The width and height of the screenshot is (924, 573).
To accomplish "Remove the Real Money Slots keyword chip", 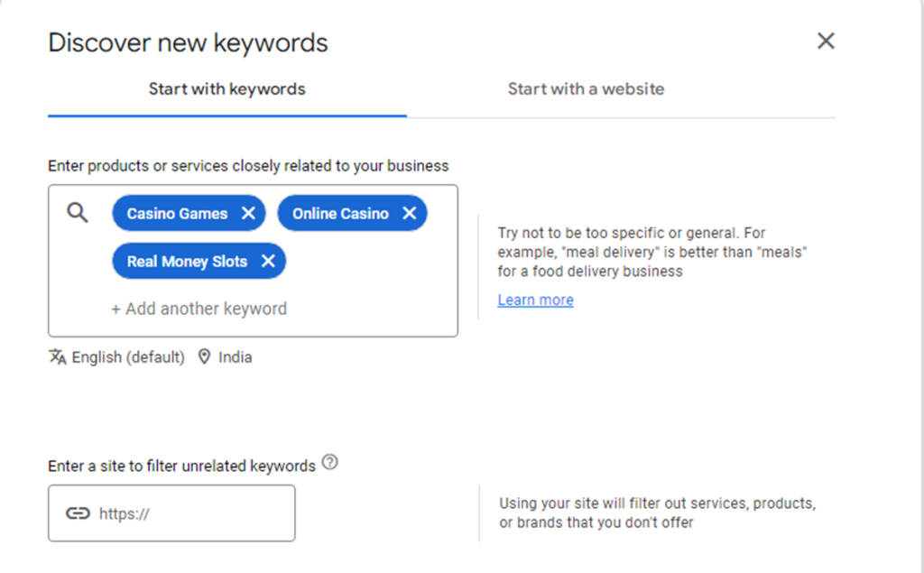I will (268, 261).
